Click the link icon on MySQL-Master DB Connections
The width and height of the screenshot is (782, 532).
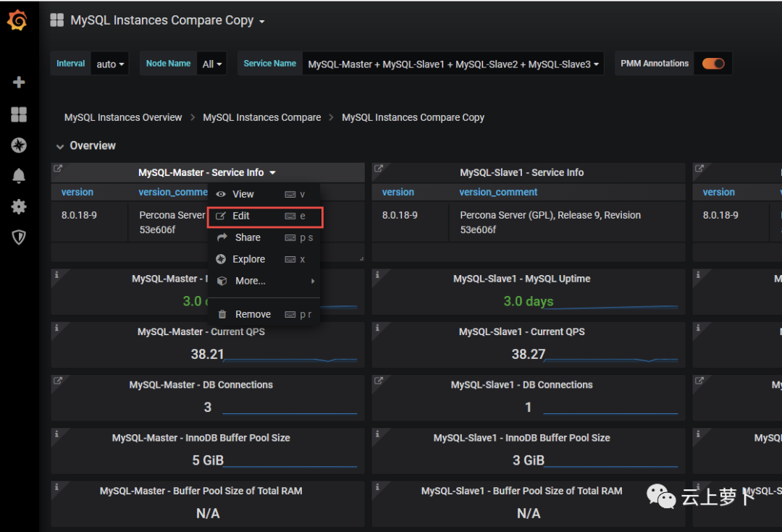tap(58, 381)
